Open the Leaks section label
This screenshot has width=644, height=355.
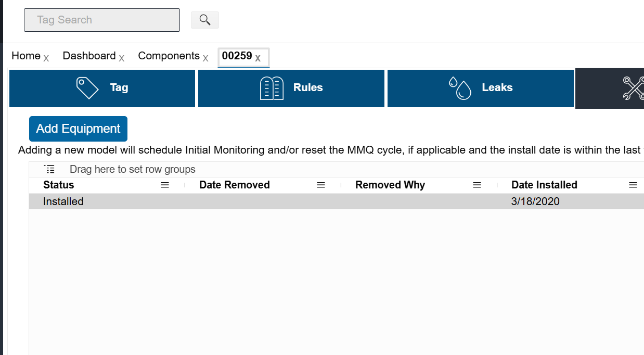point(497,87)
